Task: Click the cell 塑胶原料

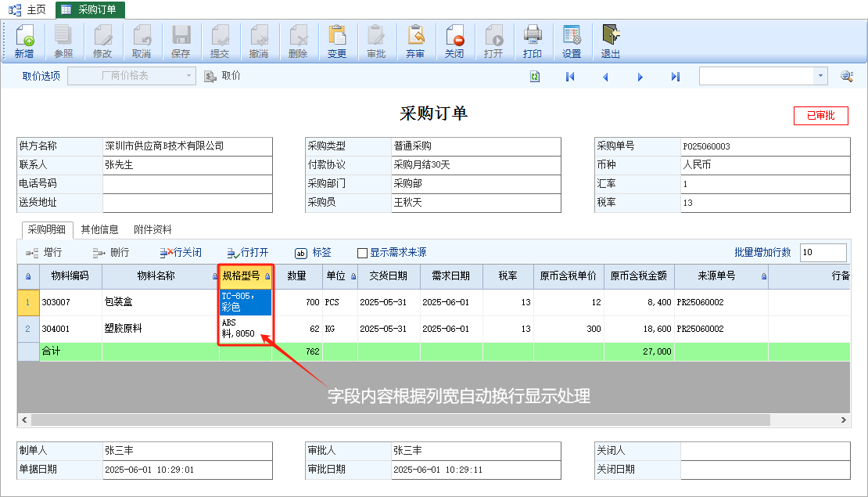Action: [160, 330]
